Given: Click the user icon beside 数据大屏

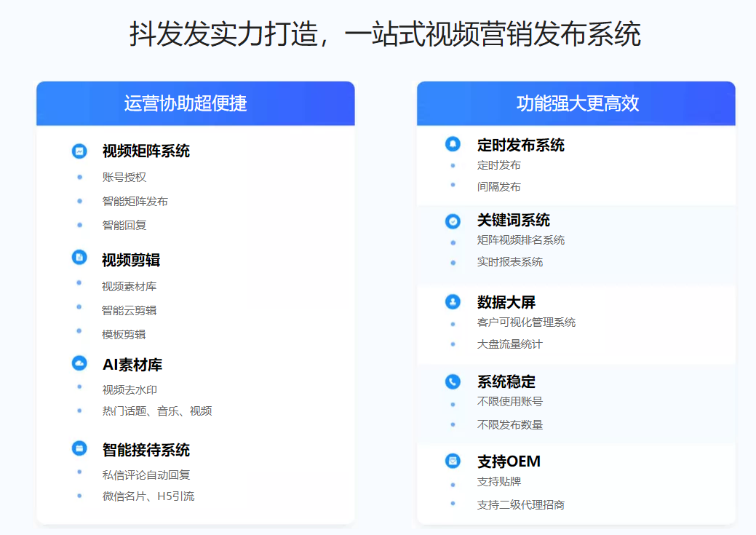Looking at the screenshot, I should coord(453,302).
